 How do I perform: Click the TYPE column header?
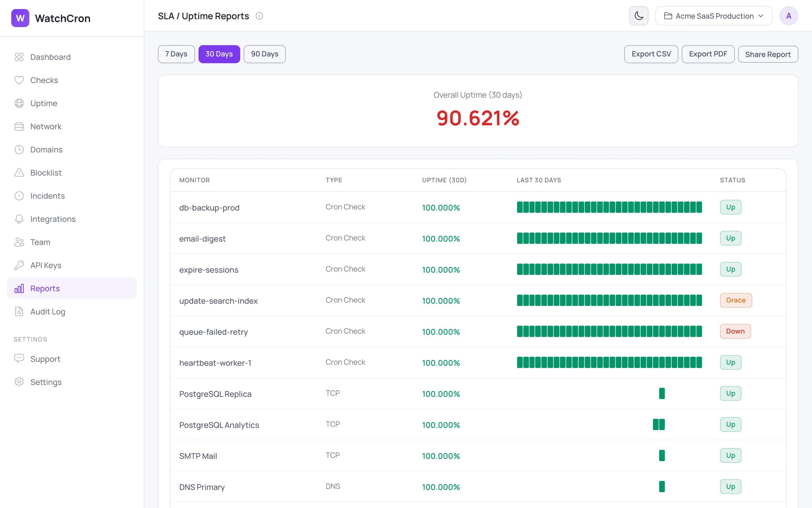click(x=334, y=180)
